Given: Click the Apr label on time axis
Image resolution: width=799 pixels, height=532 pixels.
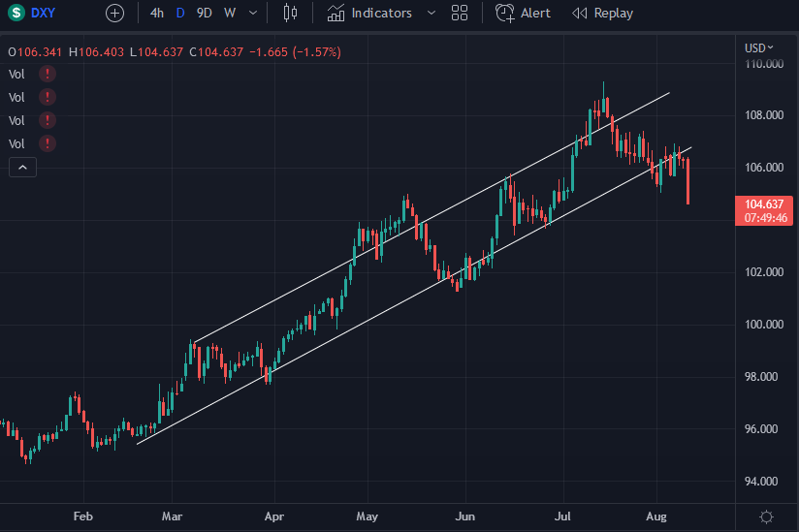Looking at the screenshot, I should coord(274,516).
